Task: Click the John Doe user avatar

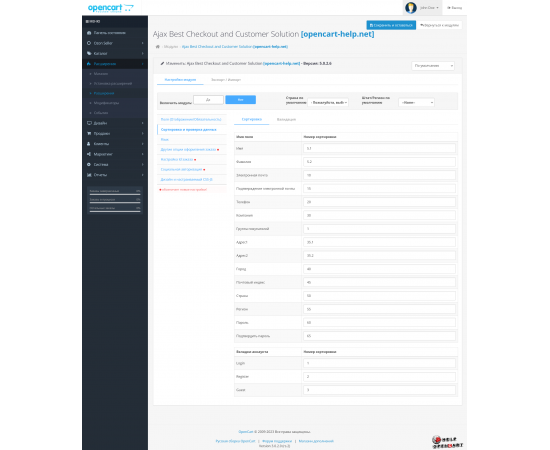Action: [x=411, y=7]
